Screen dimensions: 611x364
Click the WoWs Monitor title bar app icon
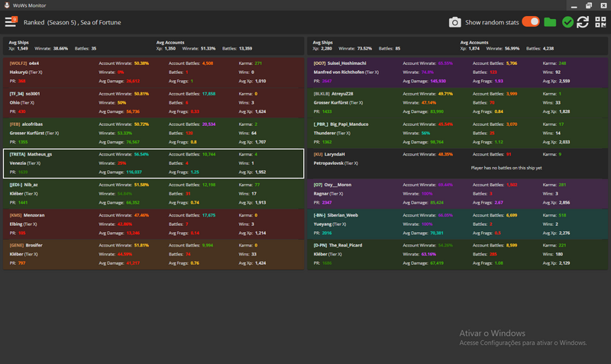tap(6, 5)
